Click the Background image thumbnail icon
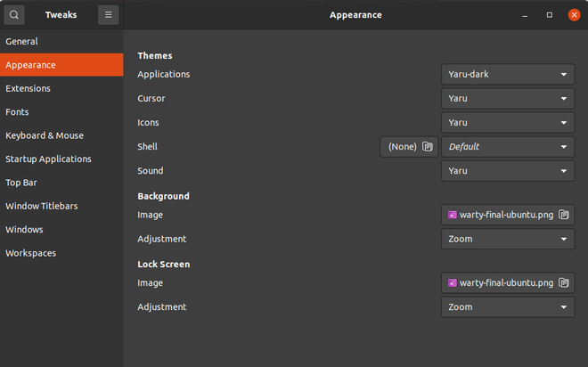588x367 pixels. [453, 215]
